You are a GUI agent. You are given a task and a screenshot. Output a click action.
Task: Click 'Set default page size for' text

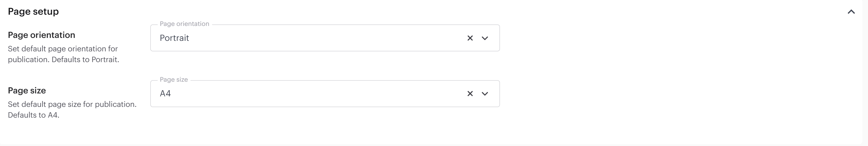click(51, 104)
